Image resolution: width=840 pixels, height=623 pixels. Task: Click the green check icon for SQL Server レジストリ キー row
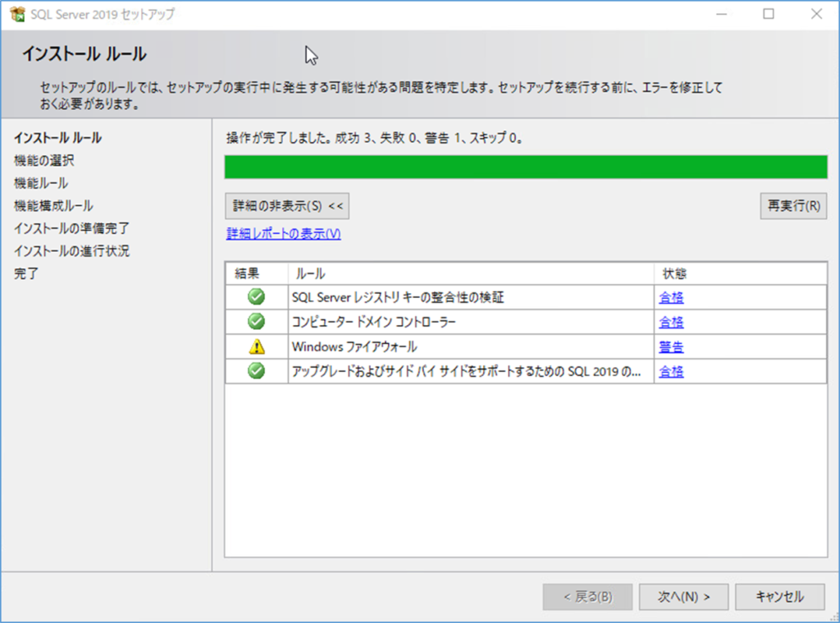coord(257,296)
